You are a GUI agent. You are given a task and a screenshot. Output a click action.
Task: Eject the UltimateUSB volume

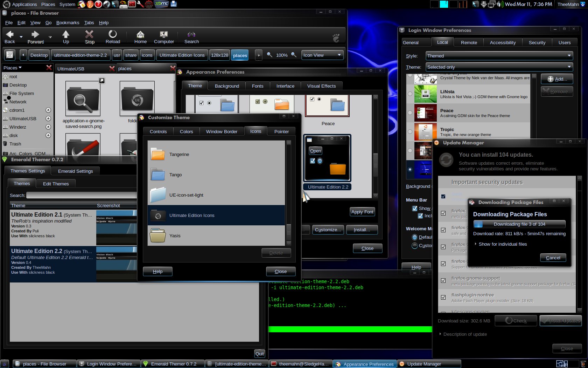(48, 118)
